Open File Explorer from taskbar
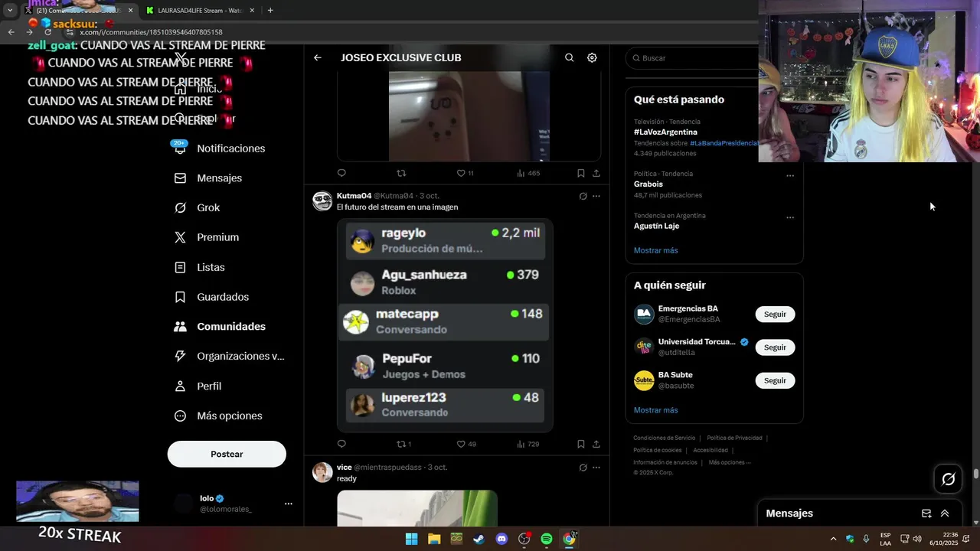980x551 pixels. tap(433, 539)
